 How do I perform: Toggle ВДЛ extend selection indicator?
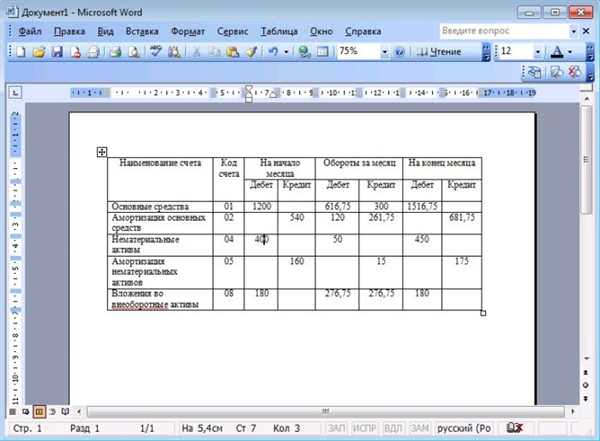coord(393,428)
